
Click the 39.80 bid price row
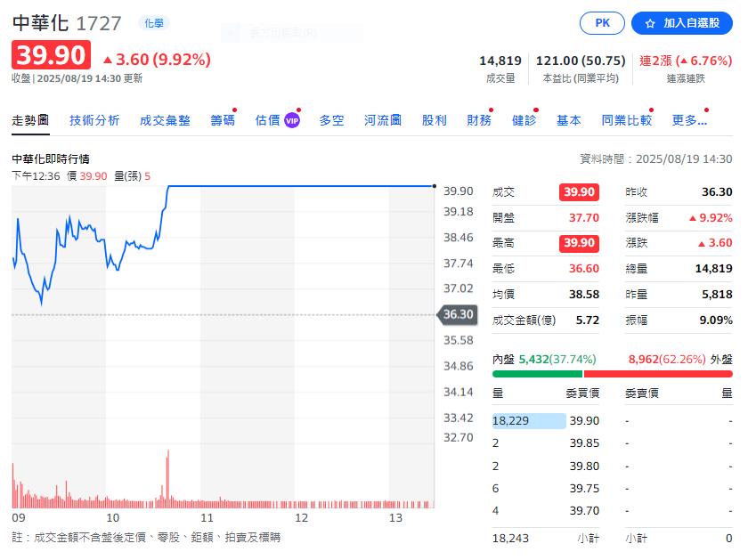pos(546,466)
